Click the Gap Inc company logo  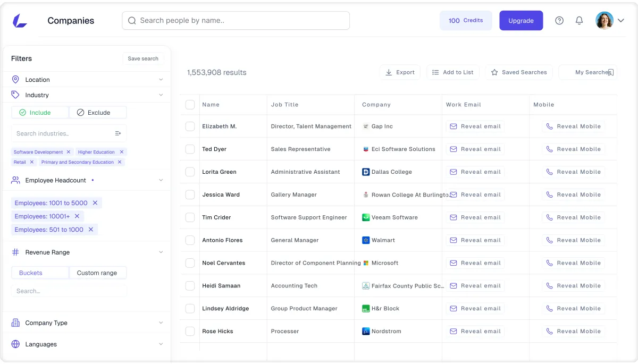pos(366,126)
